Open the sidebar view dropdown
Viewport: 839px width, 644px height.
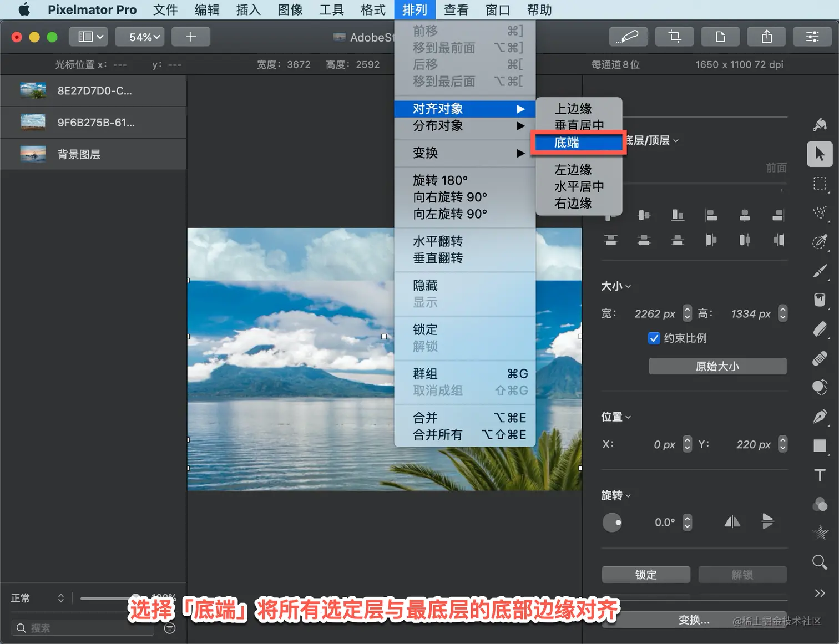click(88, 37)
